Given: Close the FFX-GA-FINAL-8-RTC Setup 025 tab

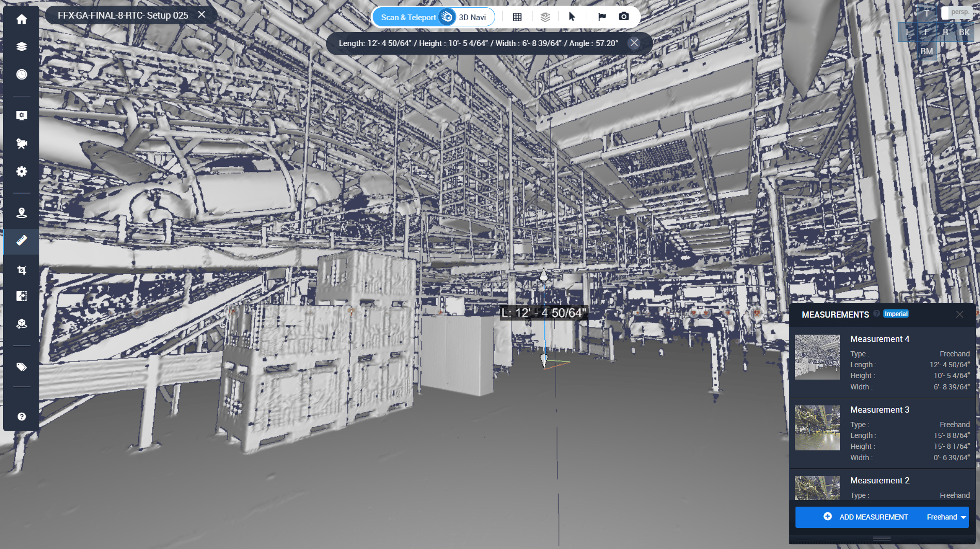Looking at the screenshot, I should [x=202, y=15].
